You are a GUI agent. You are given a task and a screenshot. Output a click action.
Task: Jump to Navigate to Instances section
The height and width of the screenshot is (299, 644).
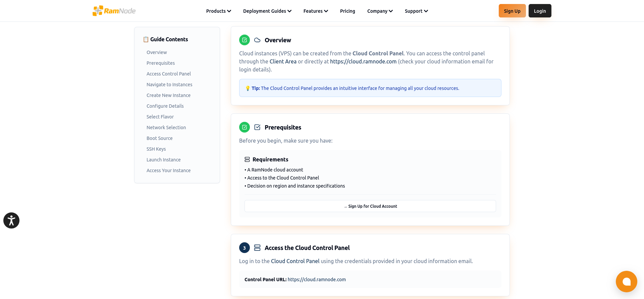tap(169, 85)
